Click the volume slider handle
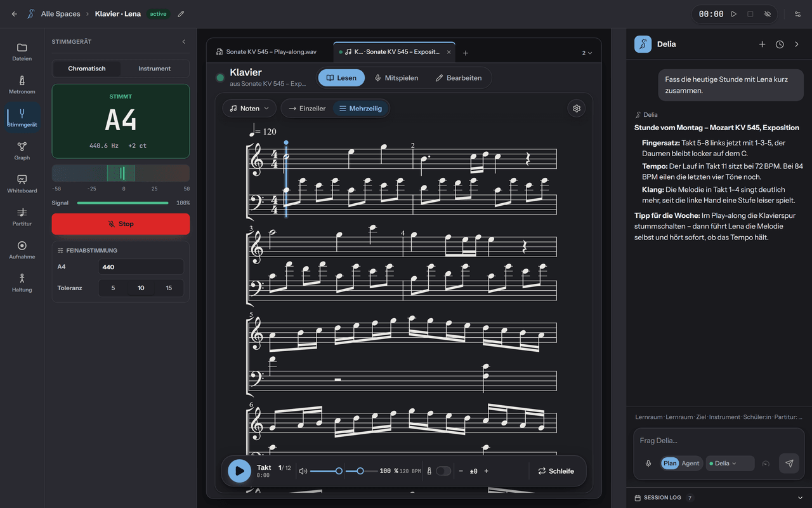This screenshot has width=812, height=508. 339,471
